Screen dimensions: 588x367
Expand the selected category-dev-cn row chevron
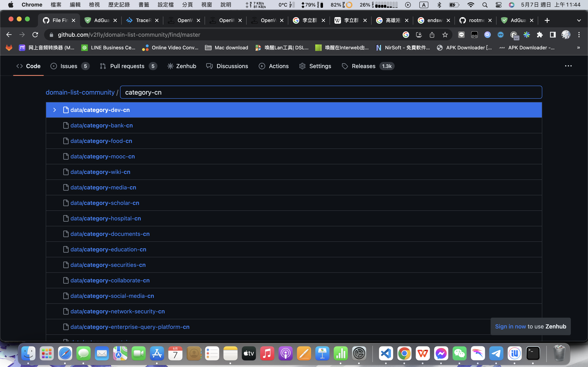[55, 110]
